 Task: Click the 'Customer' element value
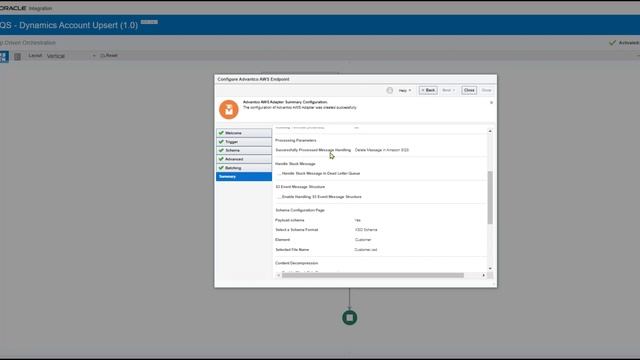(x=363, y=240)
